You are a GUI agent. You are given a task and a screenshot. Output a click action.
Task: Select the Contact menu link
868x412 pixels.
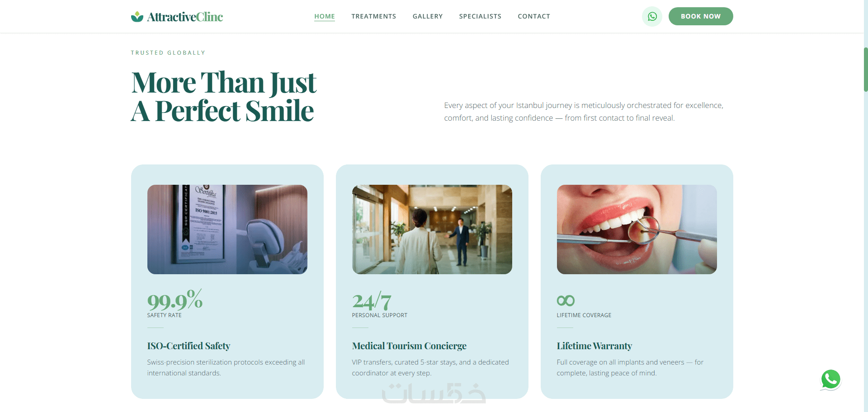(x=534, y=16)
